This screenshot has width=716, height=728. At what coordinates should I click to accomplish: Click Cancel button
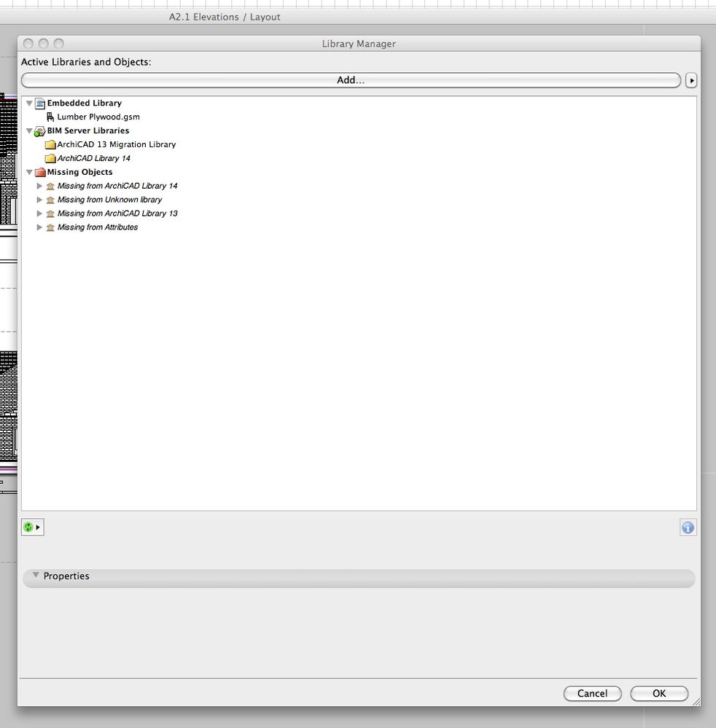pos(592,693)
